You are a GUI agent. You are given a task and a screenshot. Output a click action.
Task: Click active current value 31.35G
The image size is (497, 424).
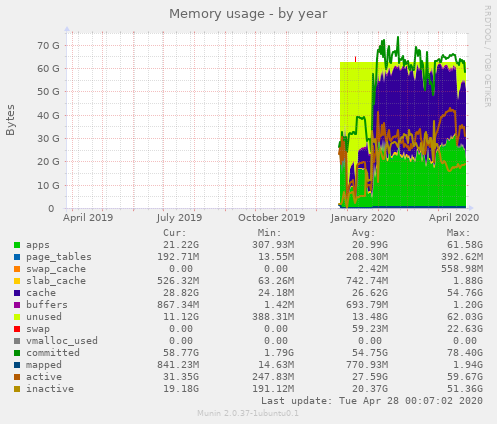(x=181, y=377)
